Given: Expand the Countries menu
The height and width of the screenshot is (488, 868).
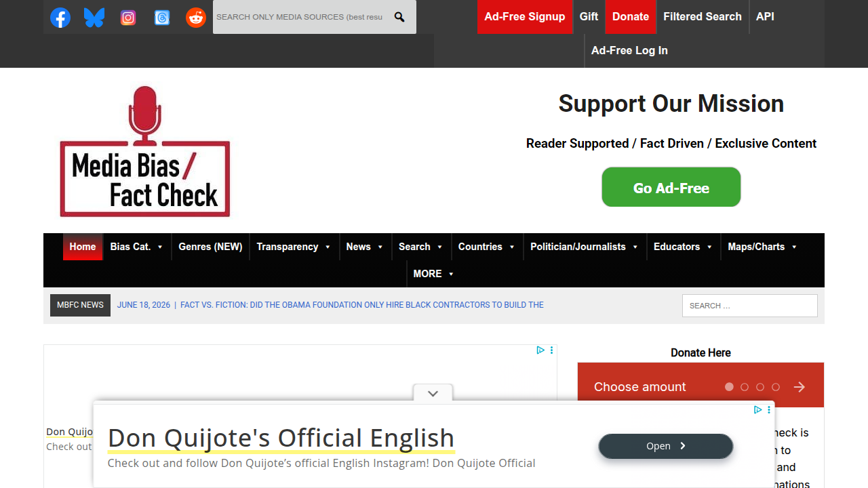Looking at the screenshot, I should pyautogui.click(x=487, y=247).
